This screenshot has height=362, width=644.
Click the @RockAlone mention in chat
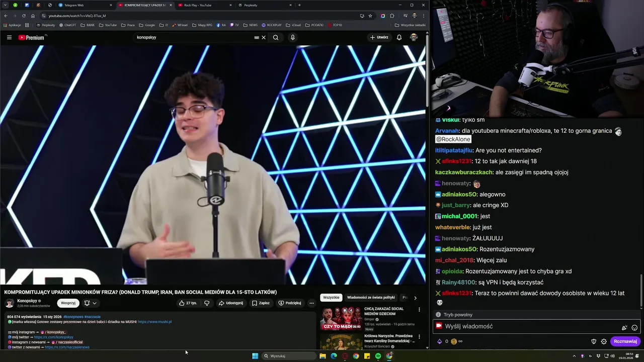pos(453,139)
